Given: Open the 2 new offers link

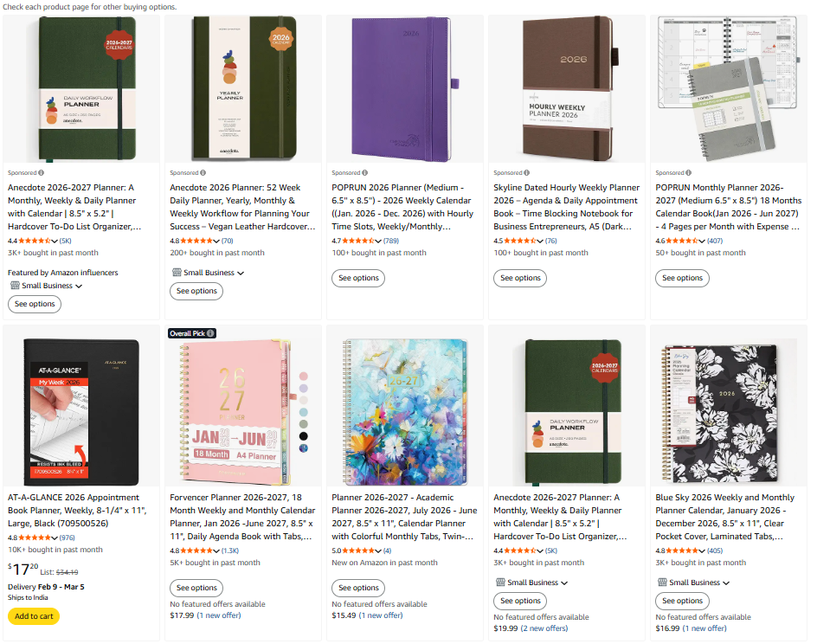Looking at the screenshot, I should point(547,628).
